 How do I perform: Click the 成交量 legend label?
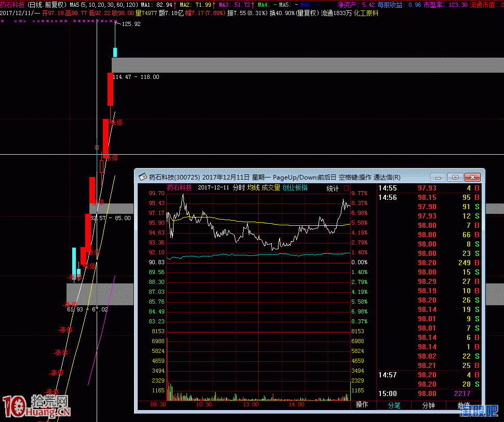(x=271, y=187)
